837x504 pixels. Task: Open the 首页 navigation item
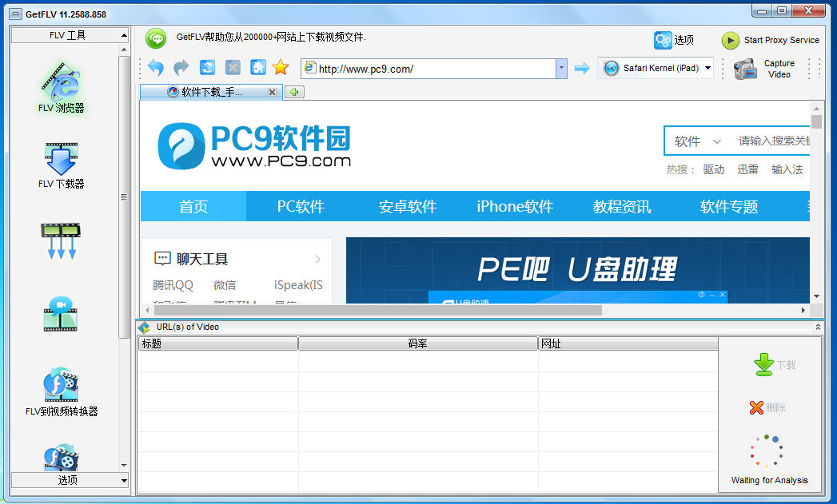point(193,206)
